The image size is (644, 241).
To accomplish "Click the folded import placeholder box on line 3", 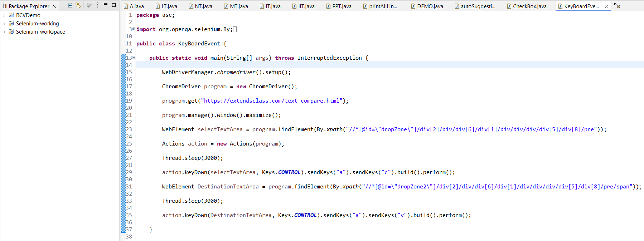I will [x=235, y=29].
